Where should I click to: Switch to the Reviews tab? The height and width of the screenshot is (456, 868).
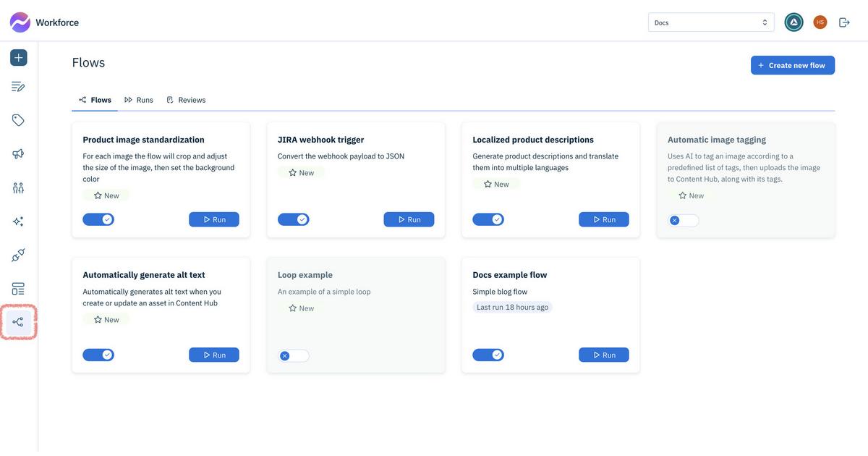tap(186, 100)
